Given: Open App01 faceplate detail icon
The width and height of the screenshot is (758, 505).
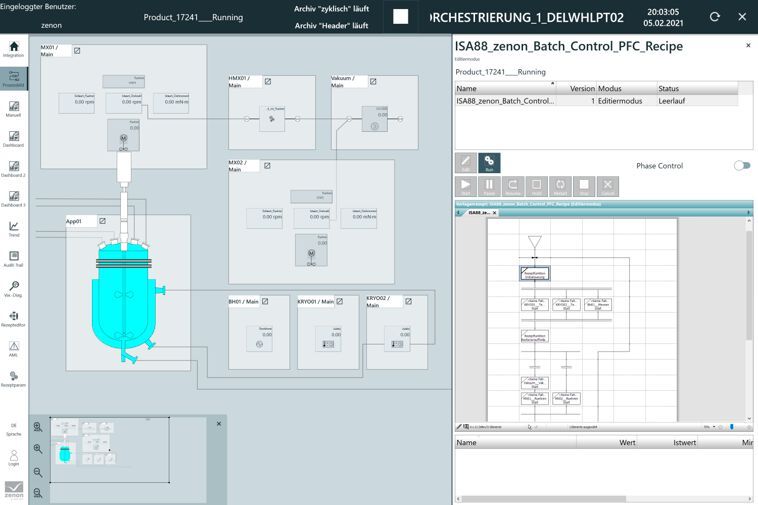Looking at the screenshot, I should tap(102, 221).
